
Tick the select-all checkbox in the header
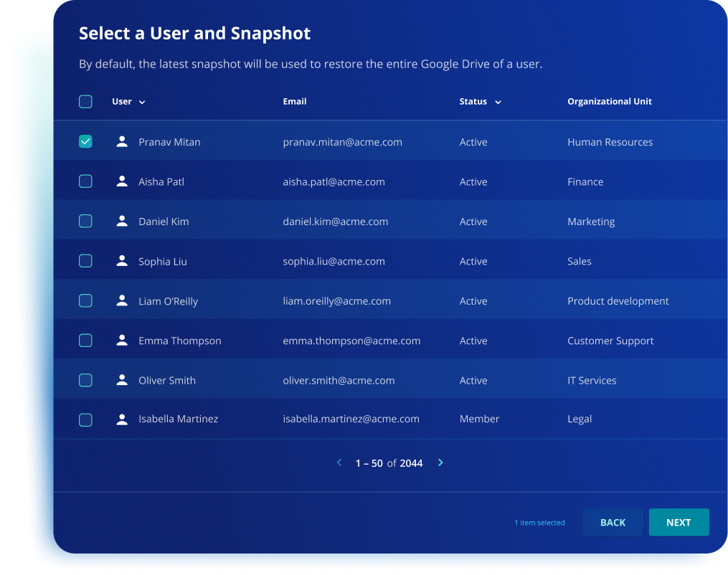pos(85,102)
